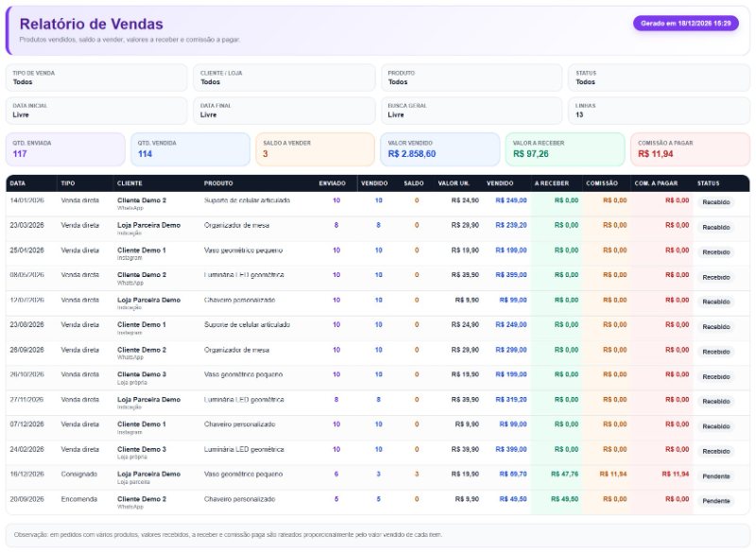Click the 'Pendente' status in the 16/12/2026 row
The height and width of the screenshot is (553, 756).
(x=716, y=476)
